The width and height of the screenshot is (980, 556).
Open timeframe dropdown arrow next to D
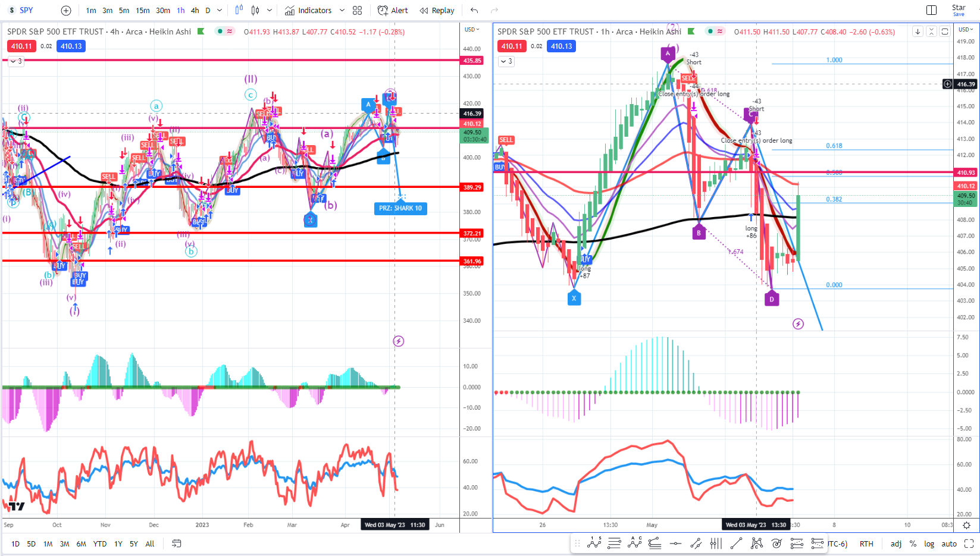(220, 10)
